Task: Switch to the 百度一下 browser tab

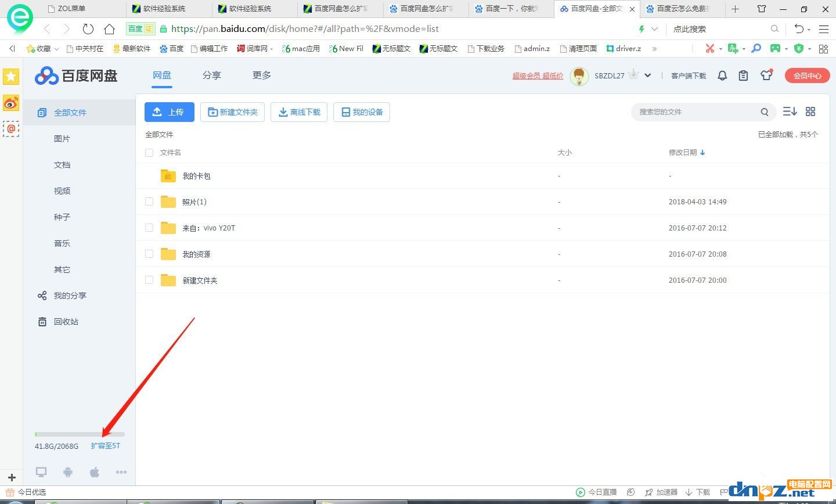Action: click(511, 9)
